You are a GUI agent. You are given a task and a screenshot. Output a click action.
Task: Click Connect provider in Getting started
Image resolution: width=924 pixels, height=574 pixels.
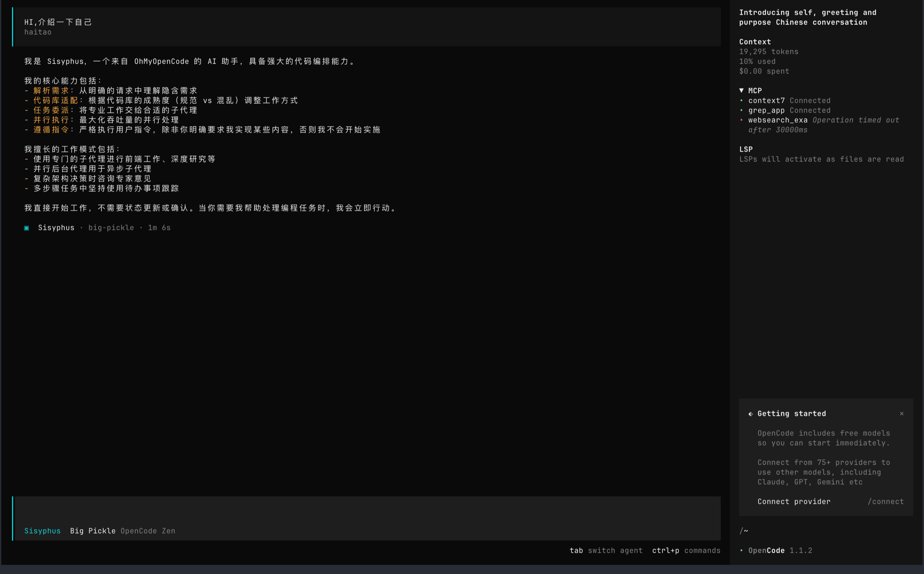[794, 502]
